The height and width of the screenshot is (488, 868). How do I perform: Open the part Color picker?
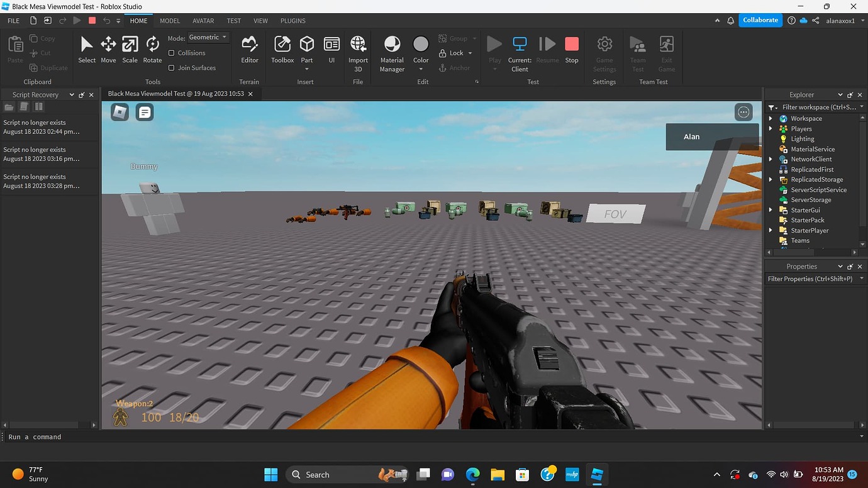tap(420, 45)
